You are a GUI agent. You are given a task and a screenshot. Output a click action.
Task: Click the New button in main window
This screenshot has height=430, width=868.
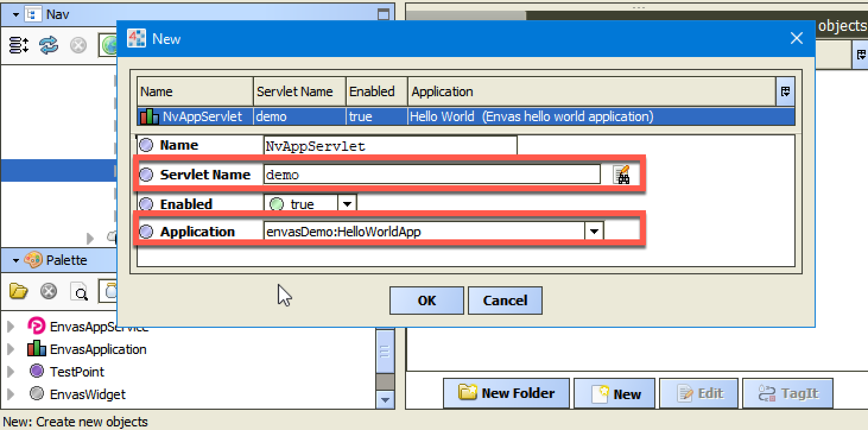(x=616, y=393)
